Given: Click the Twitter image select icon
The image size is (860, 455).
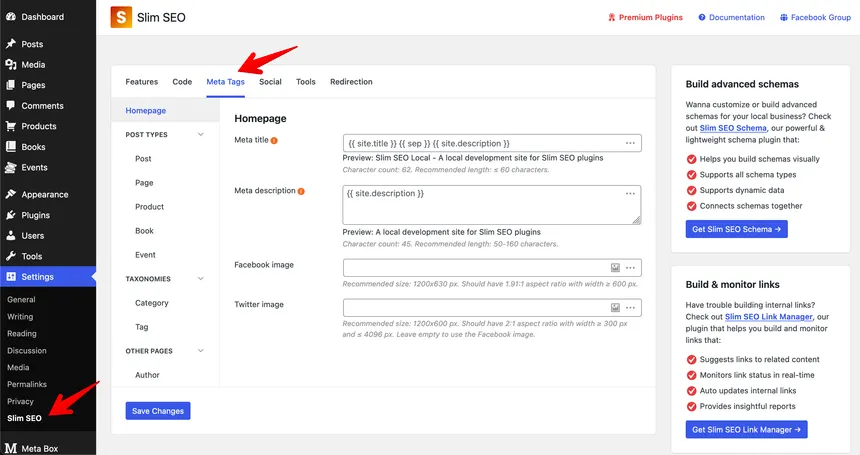Looking at the screenshot, I should point(615,308).
